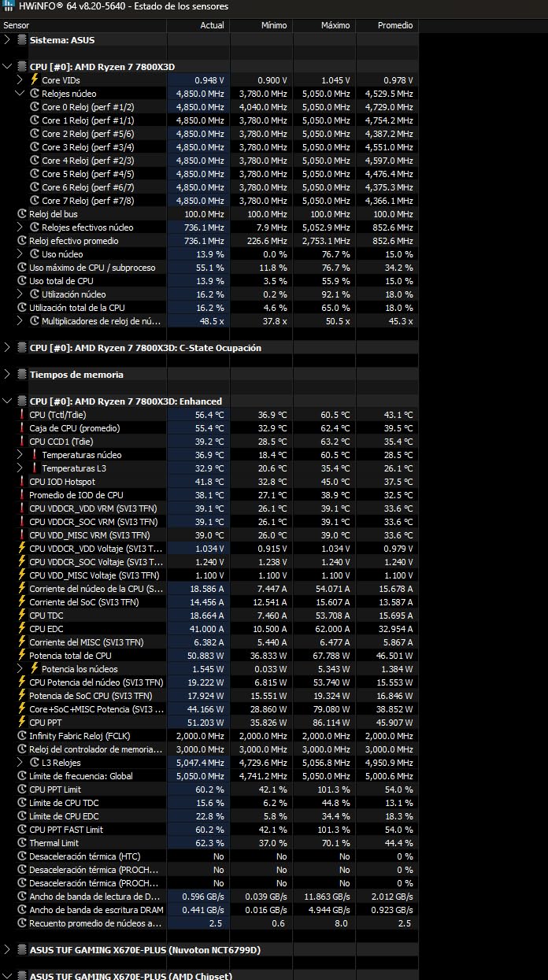Viewport: 548px width, 980px height.
Task: Click the thermometer icon beside CPU (Tctl/Tdie)
Action: point(22,414)
